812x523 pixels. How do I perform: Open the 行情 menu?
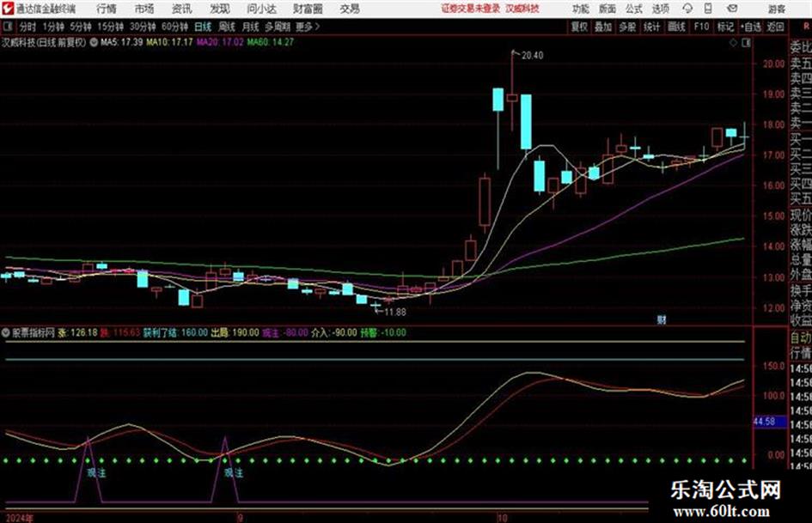coord(107,9)
